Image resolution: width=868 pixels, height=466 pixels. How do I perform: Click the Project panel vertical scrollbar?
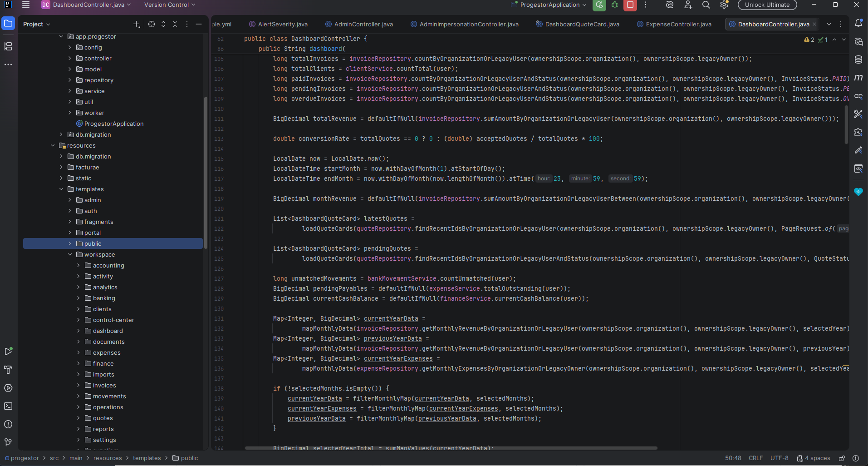206,173
